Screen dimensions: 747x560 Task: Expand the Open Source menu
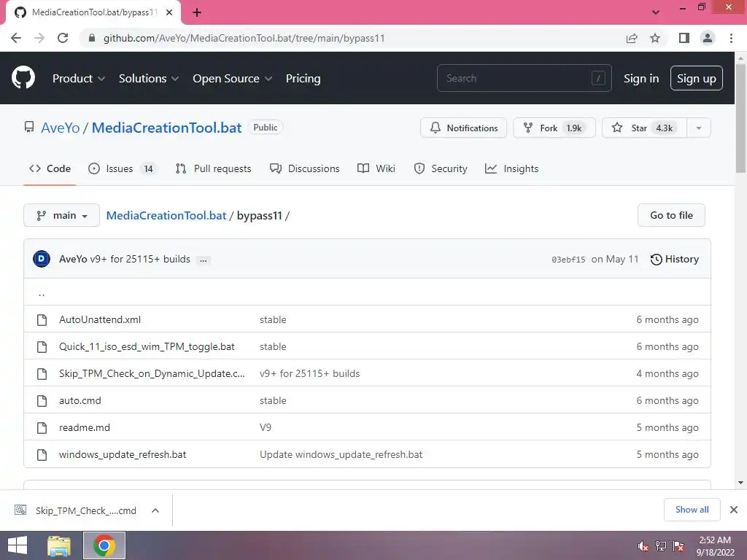[x=233, y=78]
